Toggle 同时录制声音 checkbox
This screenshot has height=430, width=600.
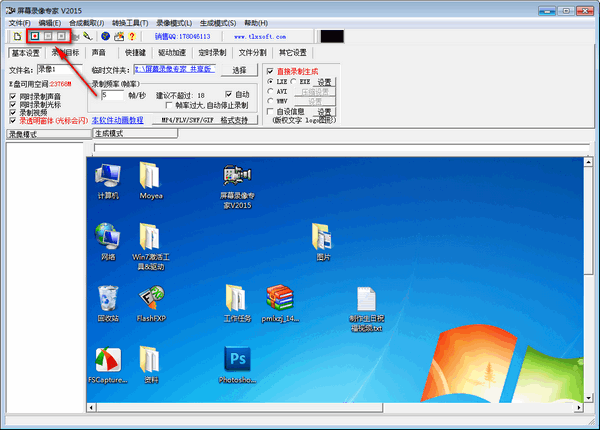click(x=13, y=96)
